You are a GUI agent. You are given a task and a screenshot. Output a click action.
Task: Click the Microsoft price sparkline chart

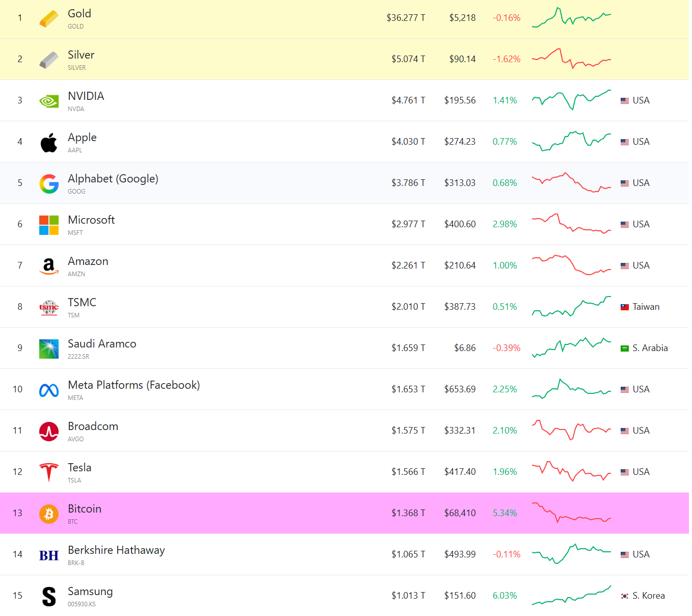571,224
